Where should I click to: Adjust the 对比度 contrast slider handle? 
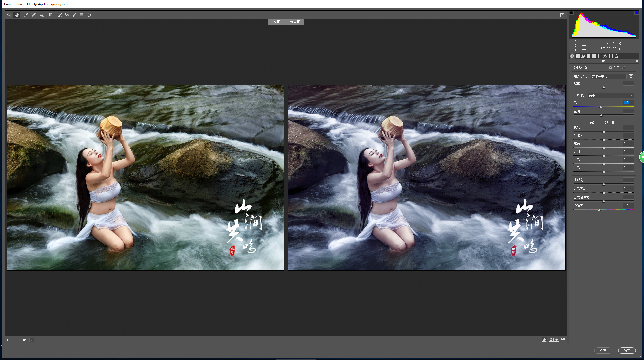pyautogui.click(x=604, y=140)
